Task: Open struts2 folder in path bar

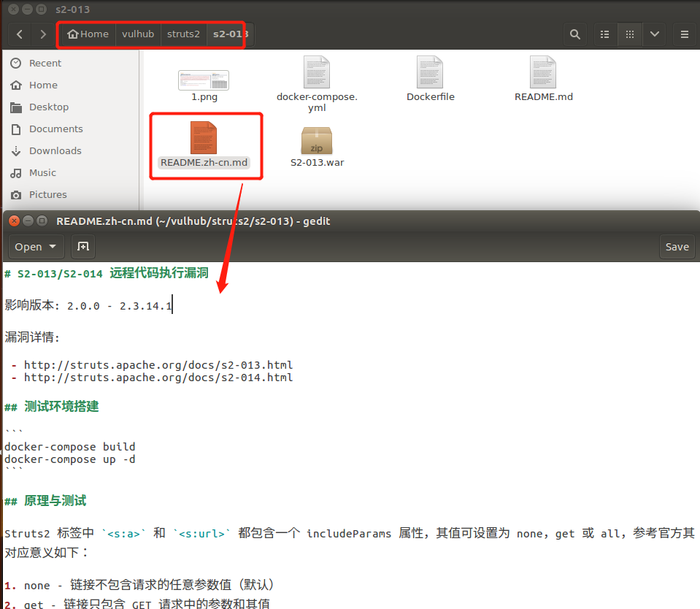Action: click(183, 34)
